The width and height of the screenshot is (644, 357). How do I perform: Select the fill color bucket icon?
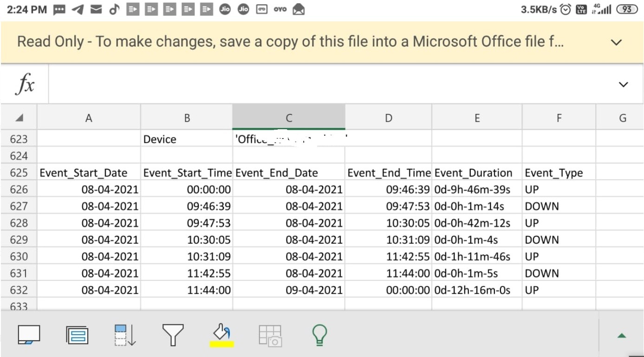pyautogui.click(x=221, y=336)
